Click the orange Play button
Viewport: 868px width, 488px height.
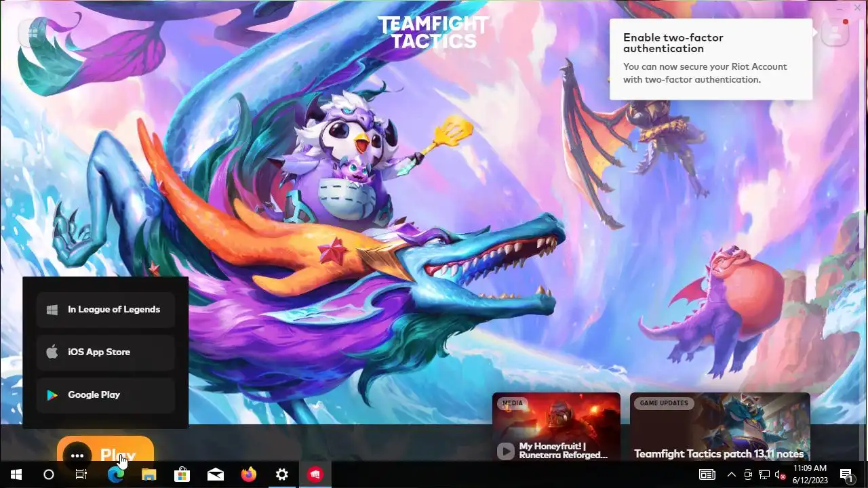pos(119,455)
